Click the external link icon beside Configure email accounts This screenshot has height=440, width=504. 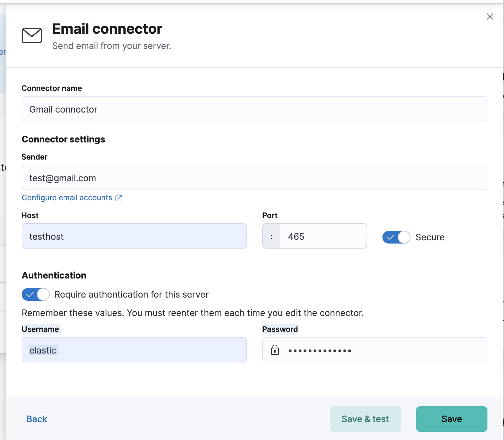coord(119,198)
